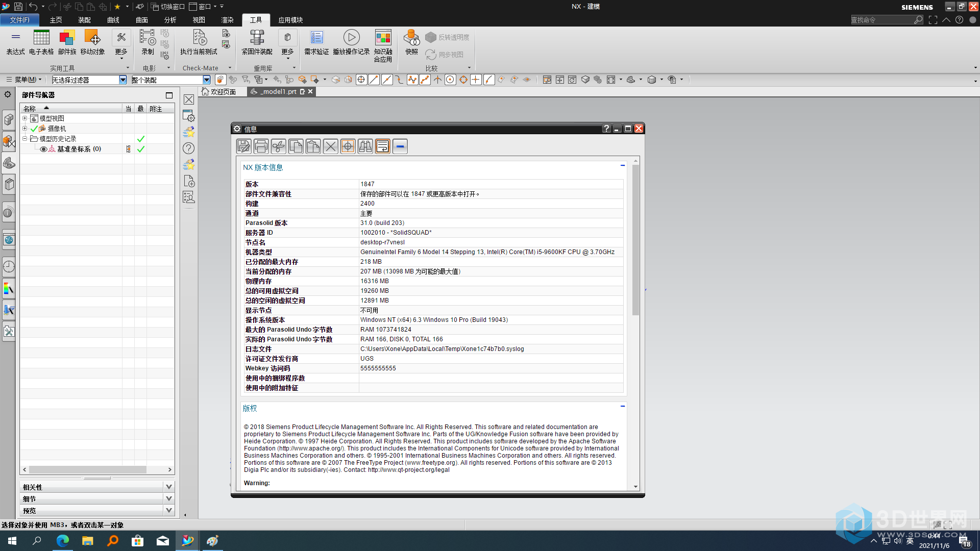Toggle word wrap in Information window
Image resolution: width=980 pixels, height=551 pixels.
click(x=382, y=146)
